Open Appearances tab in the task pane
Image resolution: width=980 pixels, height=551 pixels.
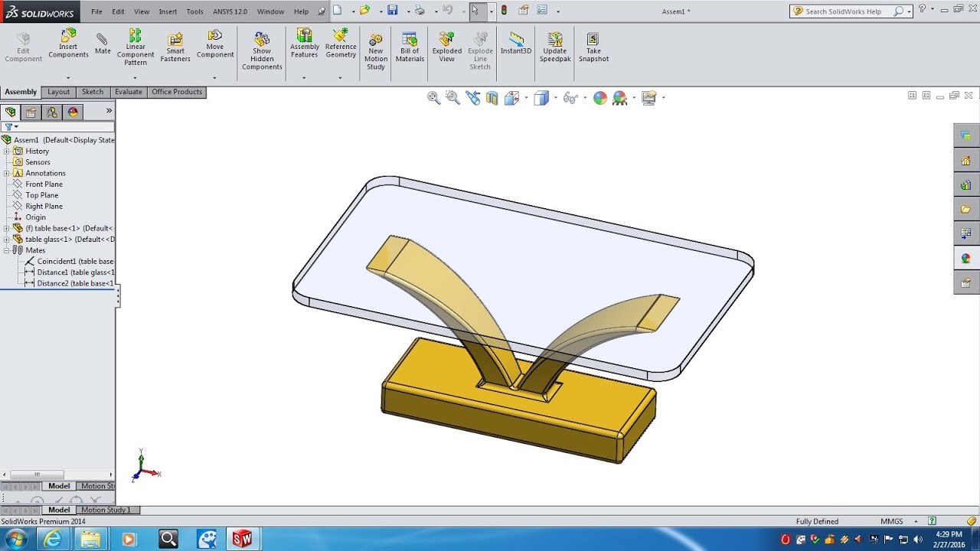click(x=965, y=258)
